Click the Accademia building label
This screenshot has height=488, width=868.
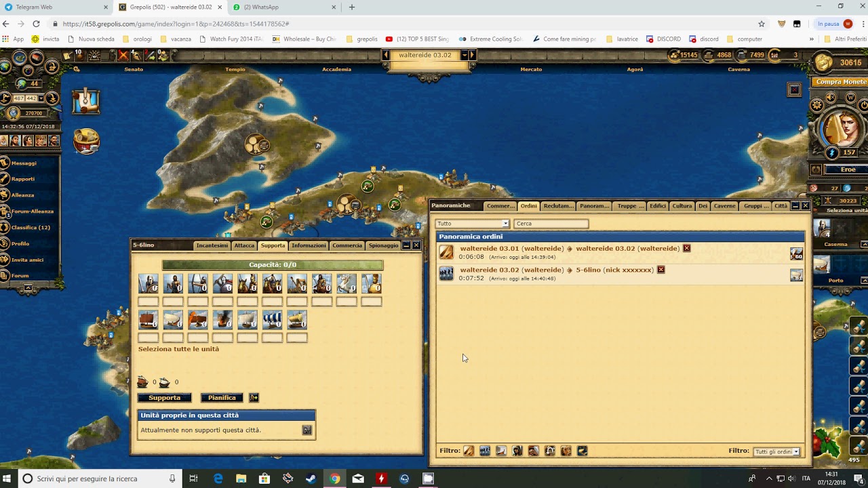[x=337, y=69]
